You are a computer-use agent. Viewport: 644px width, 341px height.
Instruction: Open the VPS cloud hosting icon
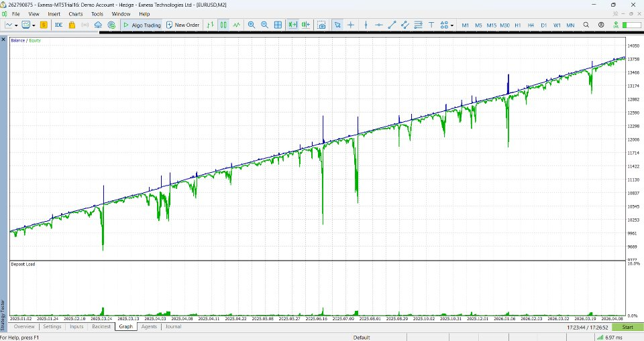[x=98, y=25]
